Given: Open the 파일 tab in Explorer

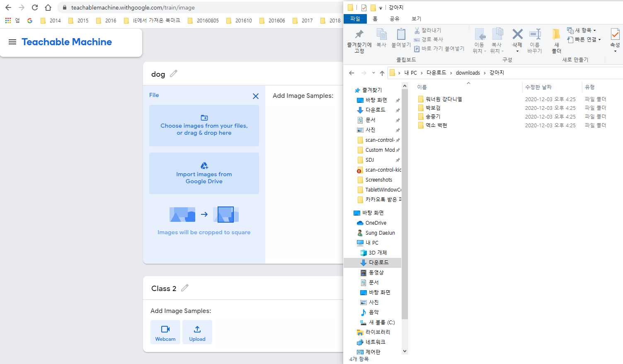Looking at the screenshot, I should [355, 19].
